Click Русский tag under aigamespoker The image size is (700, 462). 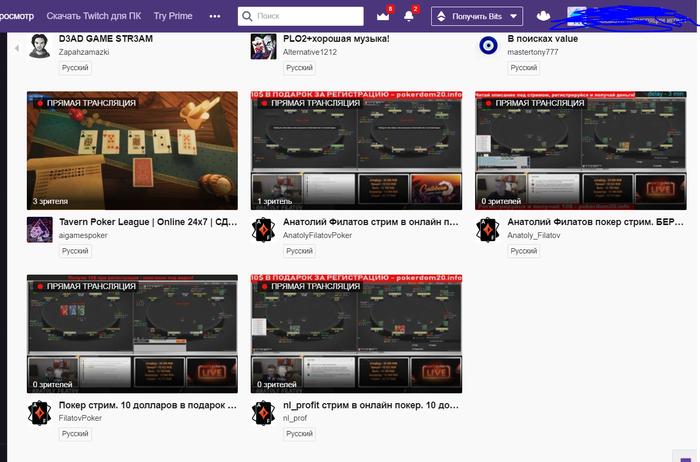coord(75,251)
